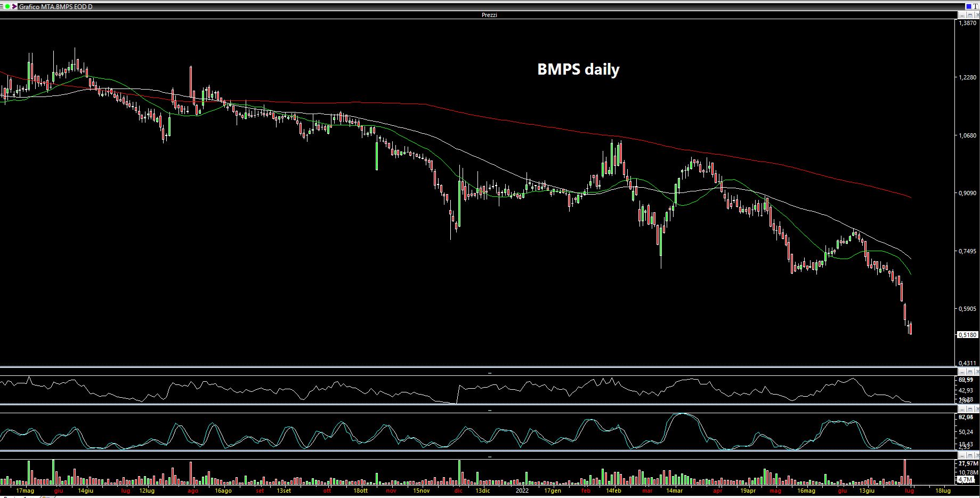Click the '14feb' date on the time axis
This screenshot has height=498, width=980.
613,491
